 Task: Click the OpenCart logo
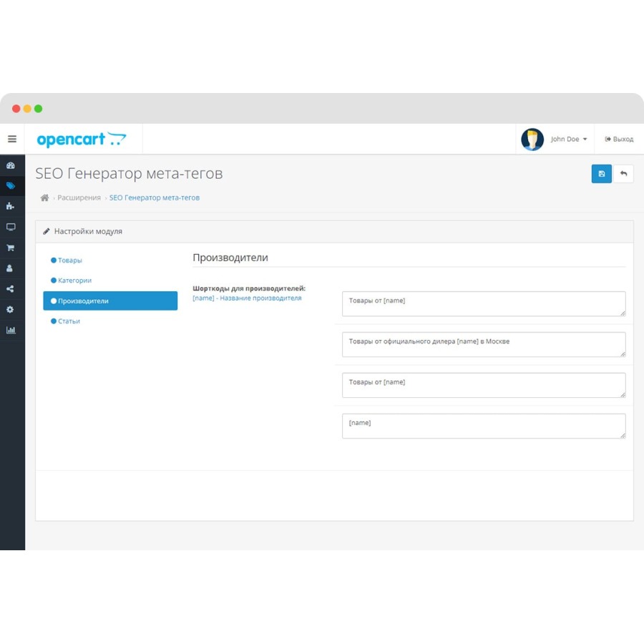tap(82, 140)
